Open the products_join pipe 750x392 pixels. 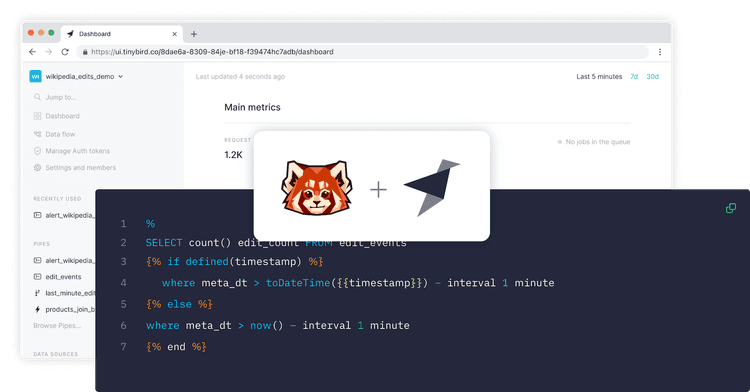tap(70, 309)
